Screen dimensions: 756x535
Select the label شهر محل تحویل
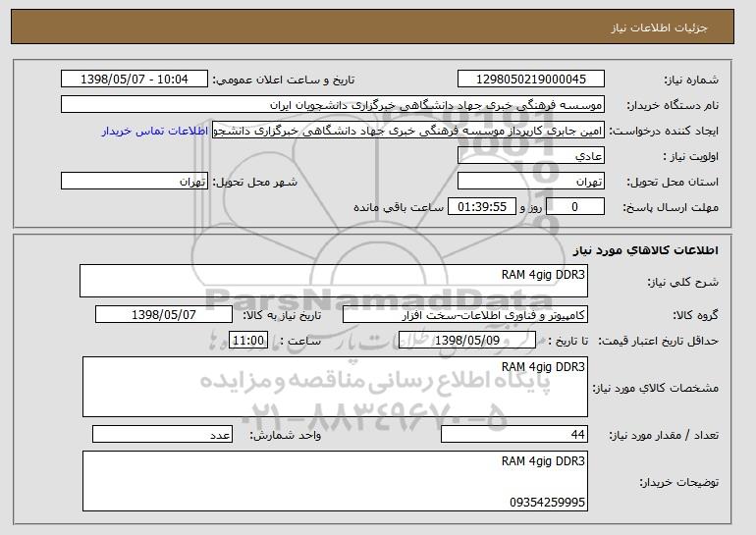[255, 182]
